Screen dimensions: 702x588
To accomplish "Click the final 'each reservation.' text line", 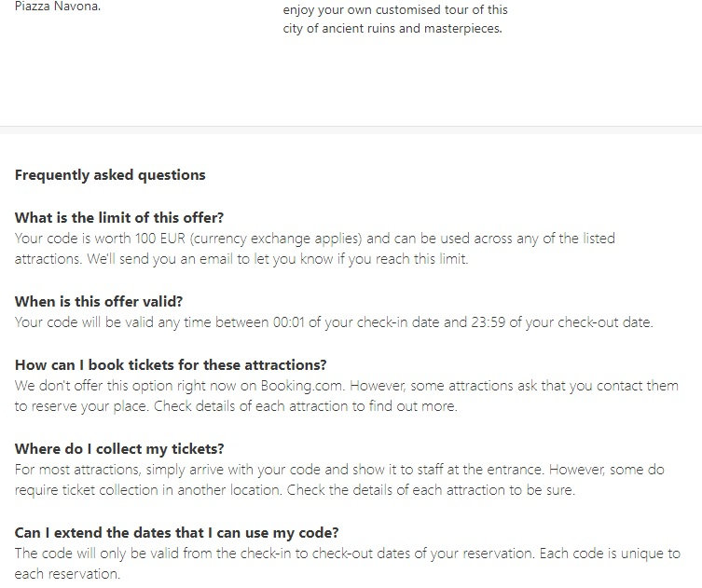I will pyautogui.click(x=67, y=574).
